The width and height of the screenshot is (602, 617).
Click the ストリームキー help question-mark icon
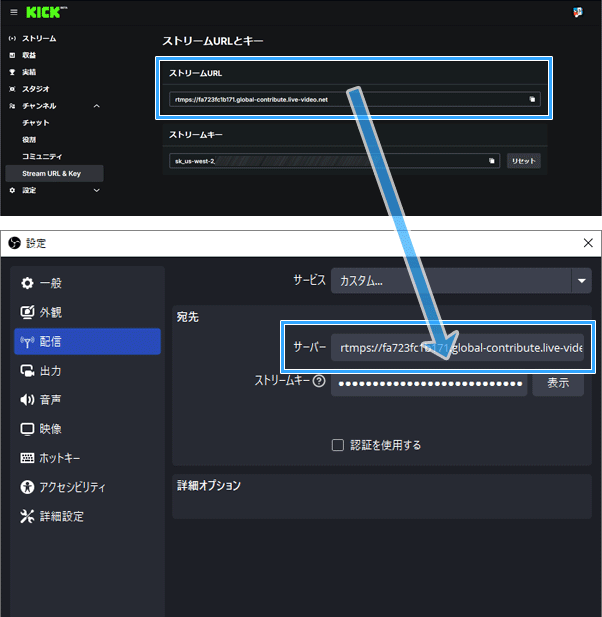click(x=319, y=381)
